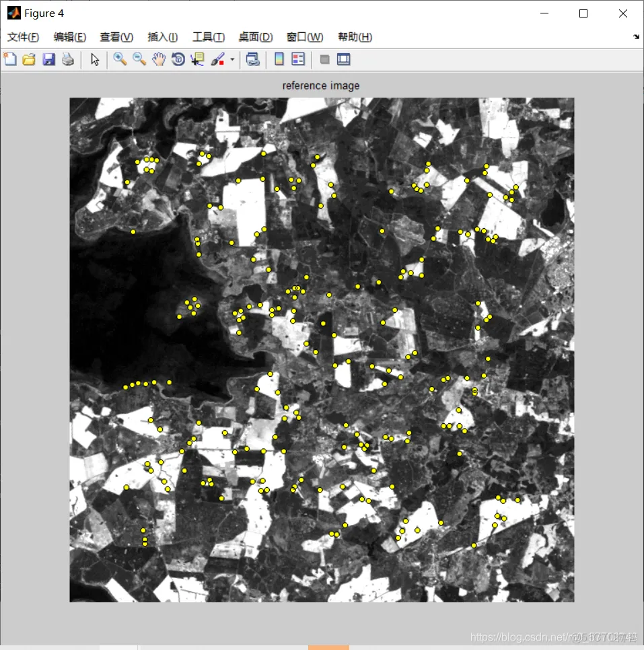Open file using the folder icon
Screen dimensions: 644x650
click(29, 59)
